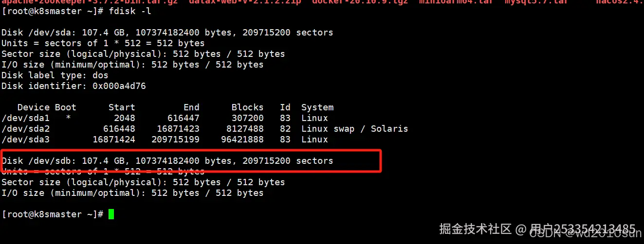Click the End column header

tap(191, 107)
